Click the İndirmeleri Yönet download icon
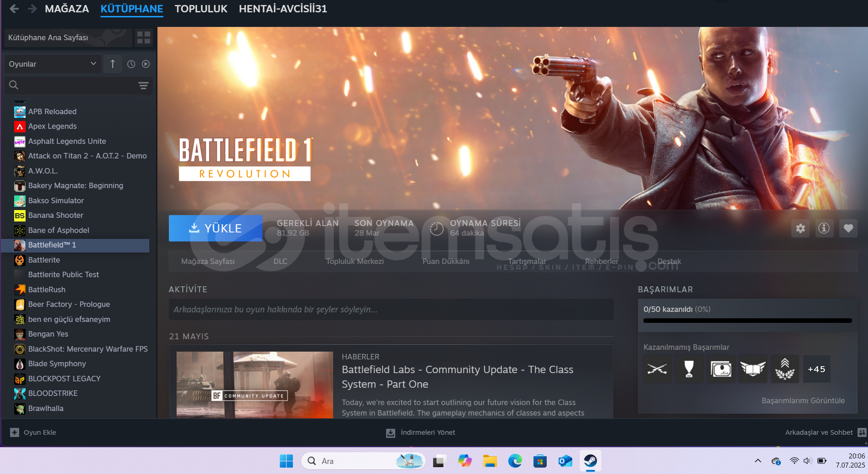This screenshot has height=474, width=868. [391, 433]
